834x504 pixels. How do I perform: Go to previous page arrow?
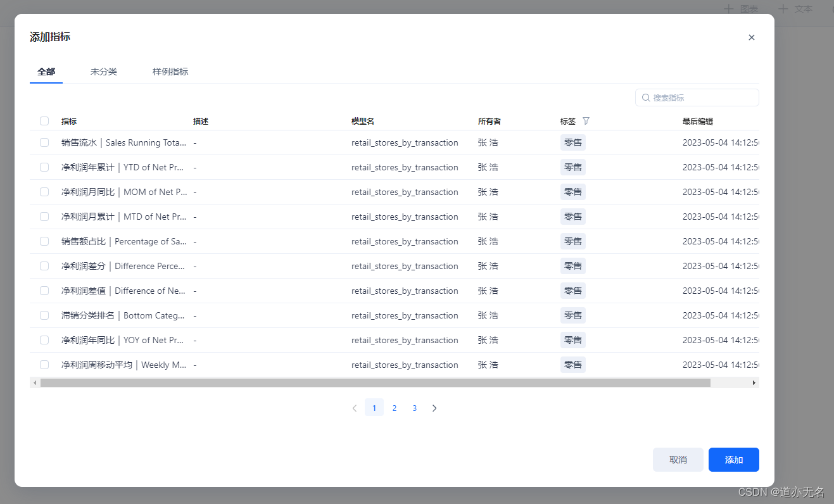pos(355,408)
